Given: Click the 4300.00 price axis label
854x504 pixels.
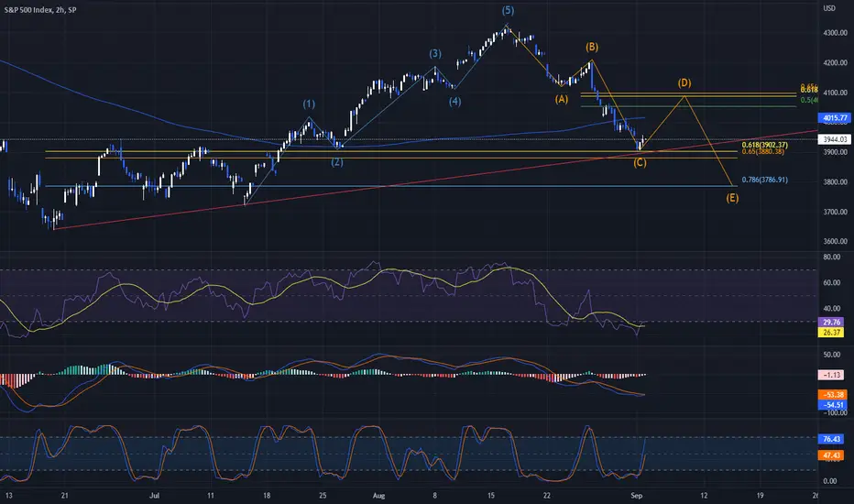Looking at the screenshot, I should coord(835,33).
